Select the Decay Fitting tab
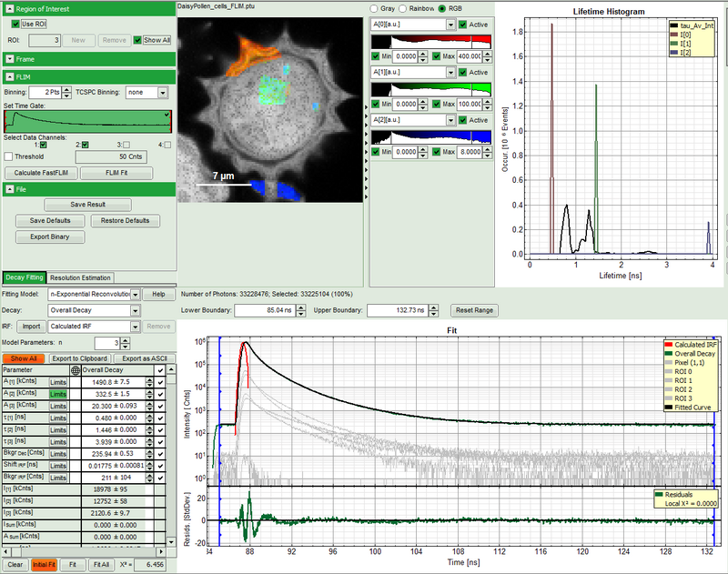Screen dimensions: 728x574 pyautogui.click(x=24, y=277)
